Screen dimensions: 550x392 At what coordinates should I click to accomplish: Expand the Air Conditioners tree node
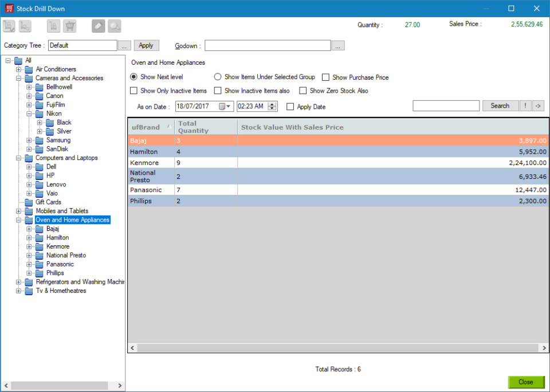tap(18, 69)
